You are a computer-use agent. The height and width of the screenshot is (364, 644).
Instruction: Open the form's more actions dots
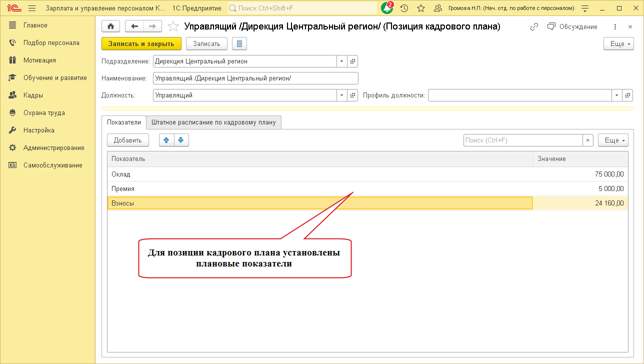[614, 26]
